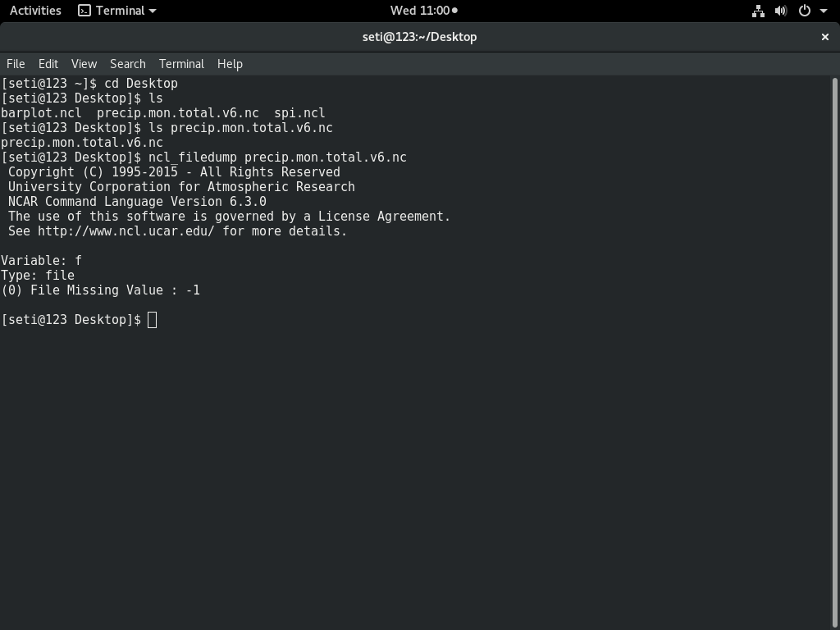This screenshot has height=630, width=840.
Task: Open the File menu
Action: click(x=16, y=64)
